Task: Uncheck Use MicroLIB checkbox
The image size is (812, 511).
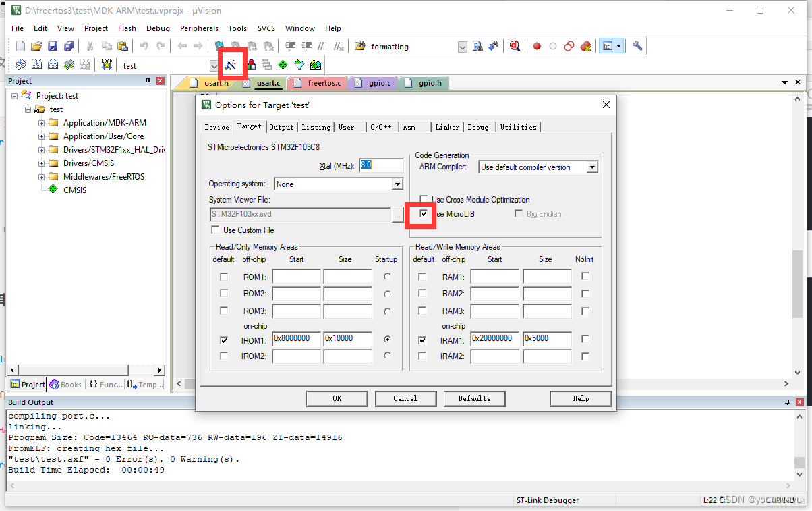Action: (424, 214)
